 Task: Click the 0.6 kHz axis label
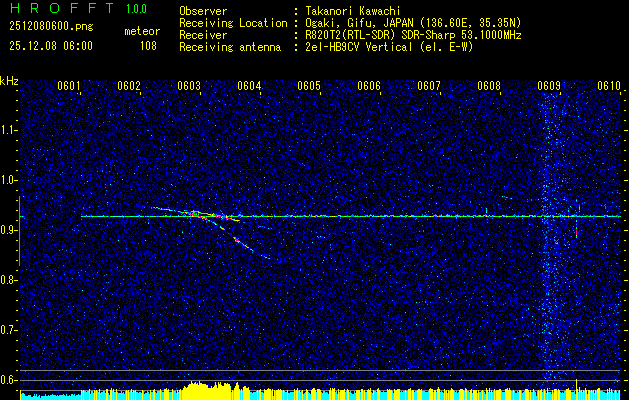click(8, 380)
